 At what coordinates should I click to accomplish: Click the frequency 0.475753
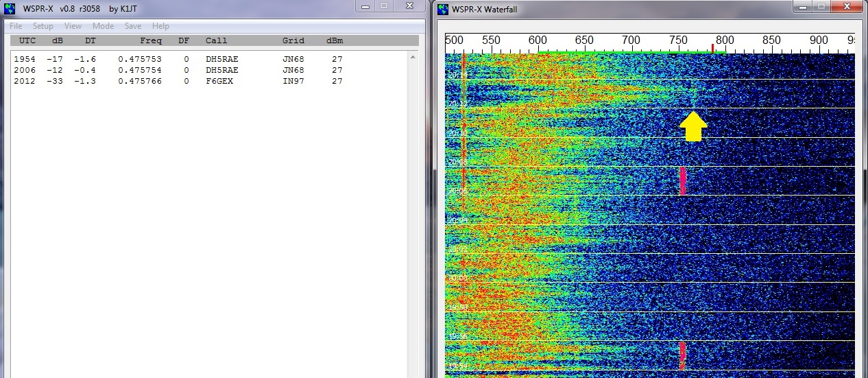pos(140,59)
